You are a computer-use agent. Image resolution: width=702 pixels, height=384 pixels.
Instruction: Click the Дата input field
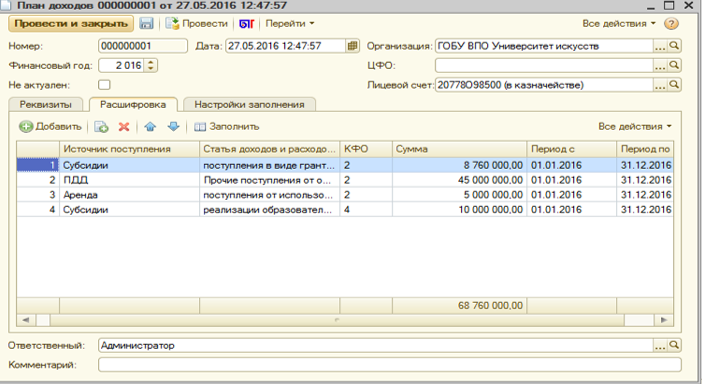click(286, 46)
